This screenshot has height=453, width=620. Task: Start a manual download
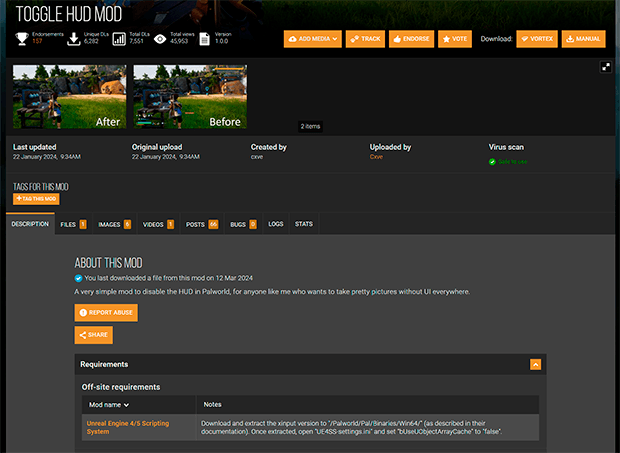(x=584, y=39)
